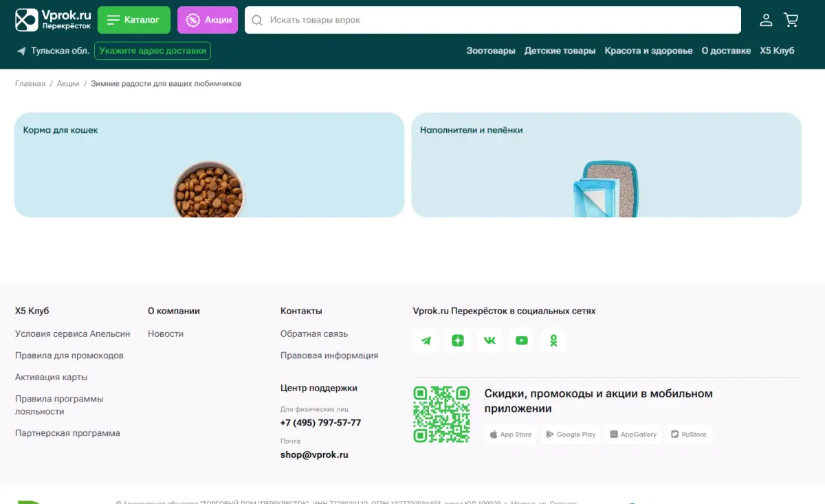The image size is (825, 504).
Task: Focus the Искать товары впрок search field
Action: (x=492, y=20)
